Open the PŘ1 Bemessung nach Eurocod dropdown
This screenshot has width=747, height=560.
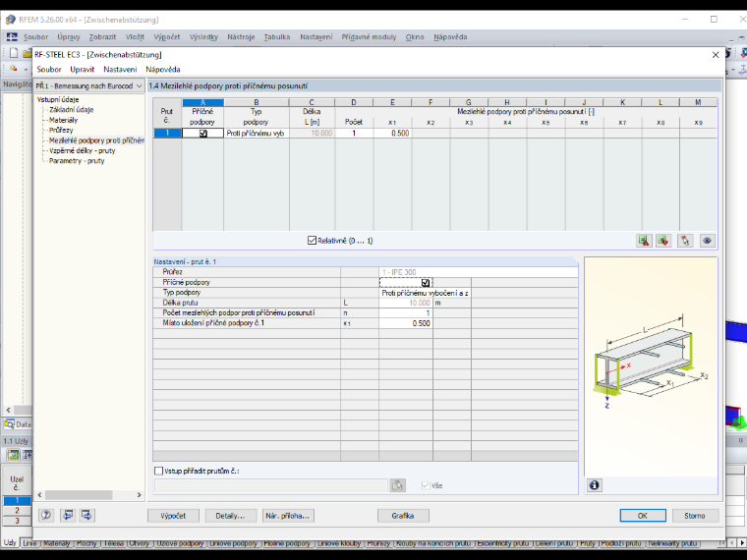pyautogui.click(x=89, y=85)
